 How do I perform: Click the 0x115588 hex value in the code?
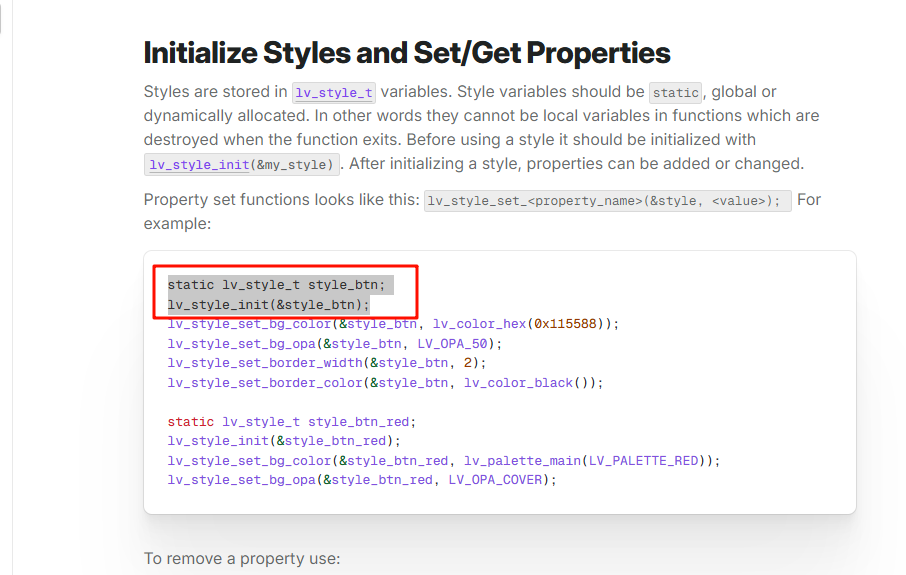click(569, 324)
